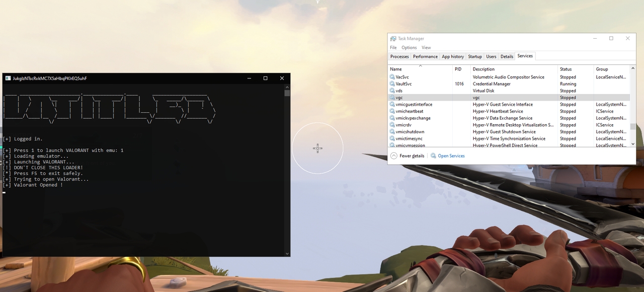The image size is (644, 292).
Task: Select the vmicheartbeat service icon
Action: (x=393, y=111)
